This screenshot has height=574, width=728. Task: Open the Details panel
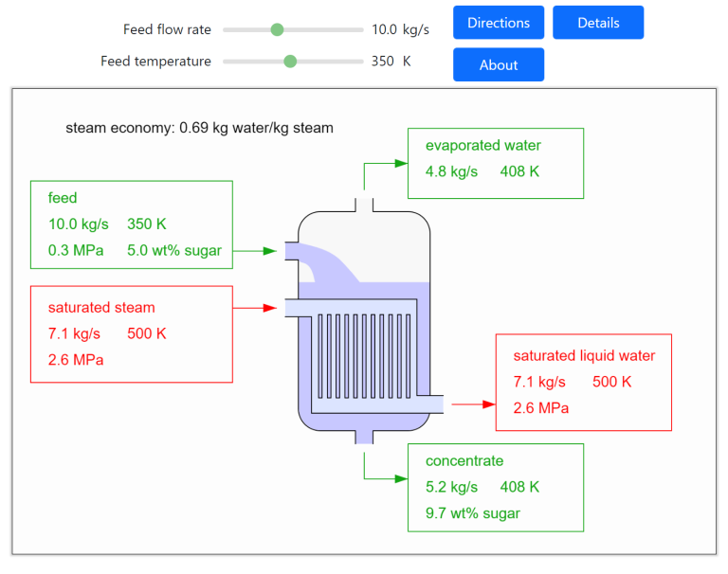[598, 23]
